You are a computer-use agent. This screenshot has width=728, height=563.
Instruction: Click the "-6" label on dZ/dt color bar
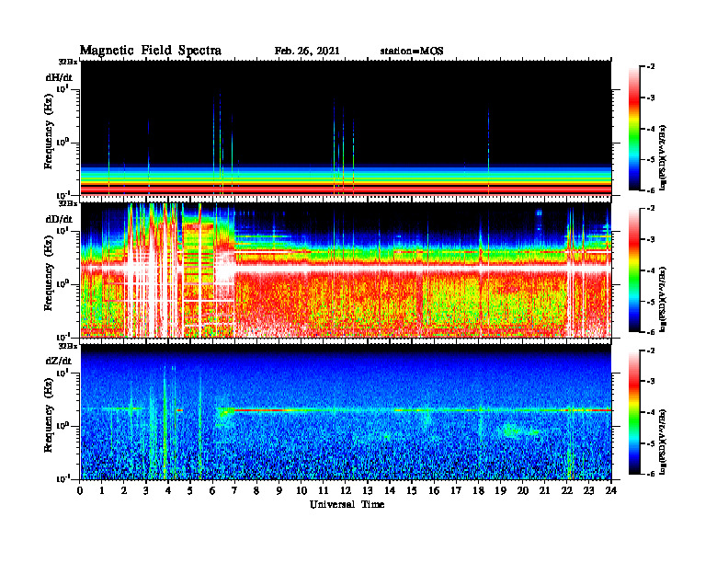[651, 474]
